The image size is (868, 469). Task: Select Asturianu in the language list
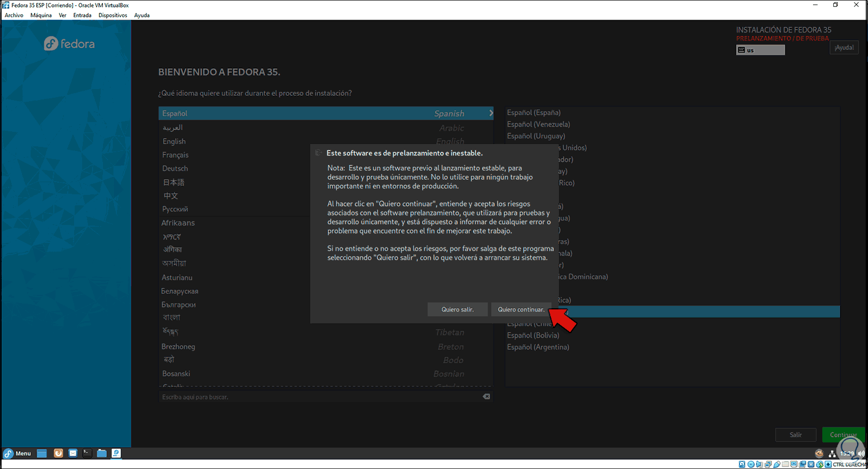[x=326, y=278]
